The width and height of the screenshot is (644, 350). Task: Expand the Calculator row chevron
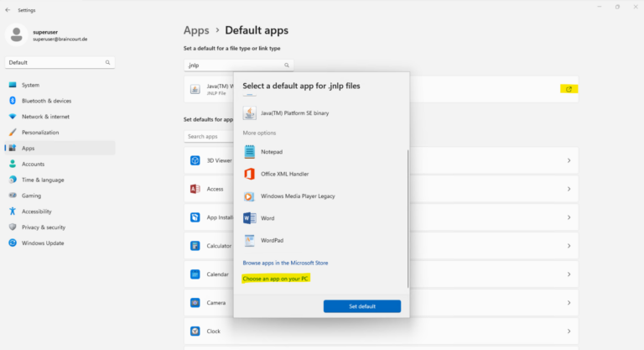569,246
